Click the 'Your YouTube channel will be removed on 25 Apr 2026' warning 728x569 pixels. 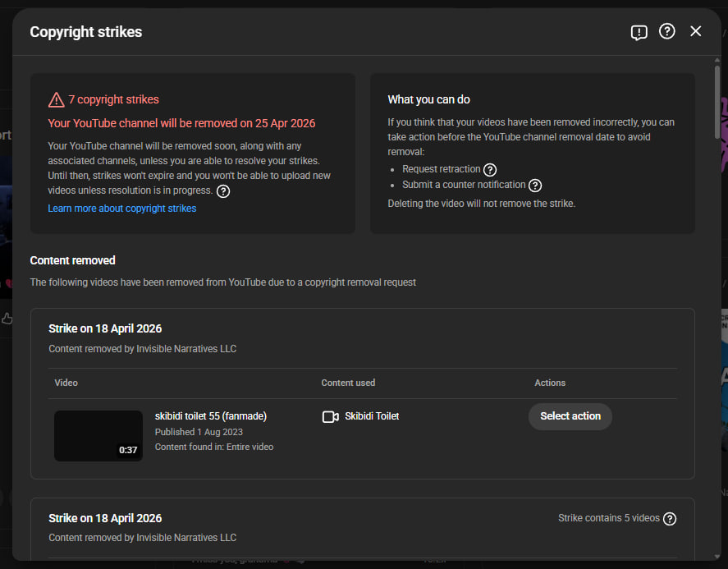[181, 123]
